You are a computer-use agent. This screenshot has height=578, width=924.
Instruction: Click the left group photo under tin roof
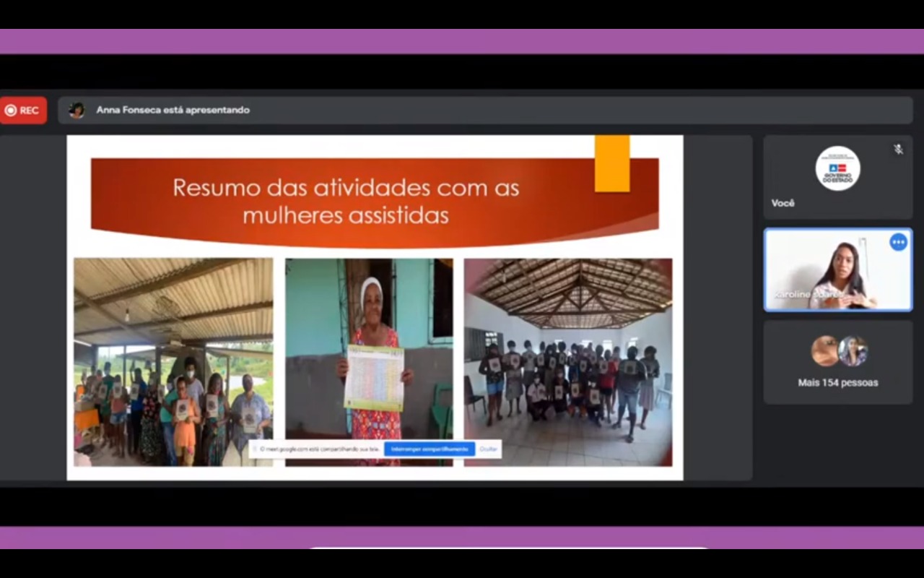tap(173, 347)
